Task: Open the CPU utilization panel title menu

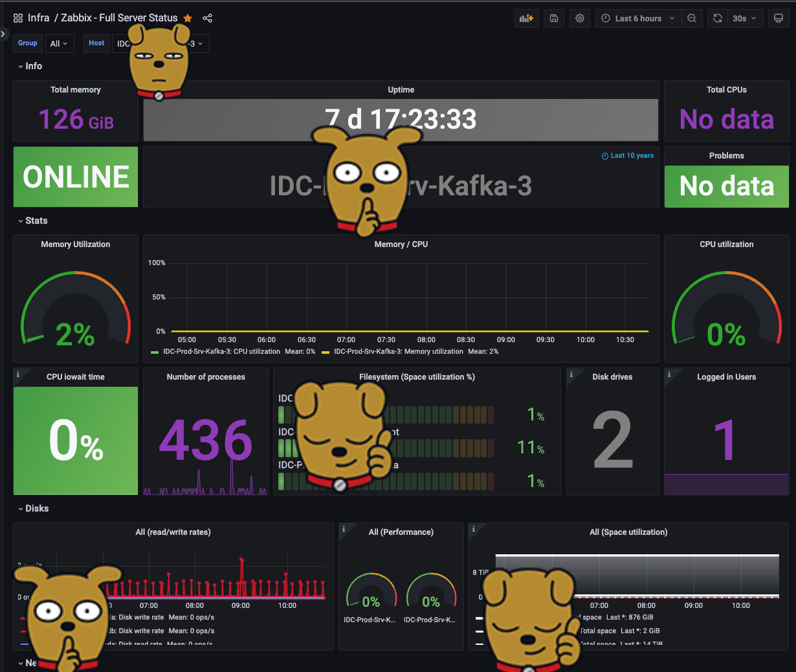Action: (x=727, y=244)
